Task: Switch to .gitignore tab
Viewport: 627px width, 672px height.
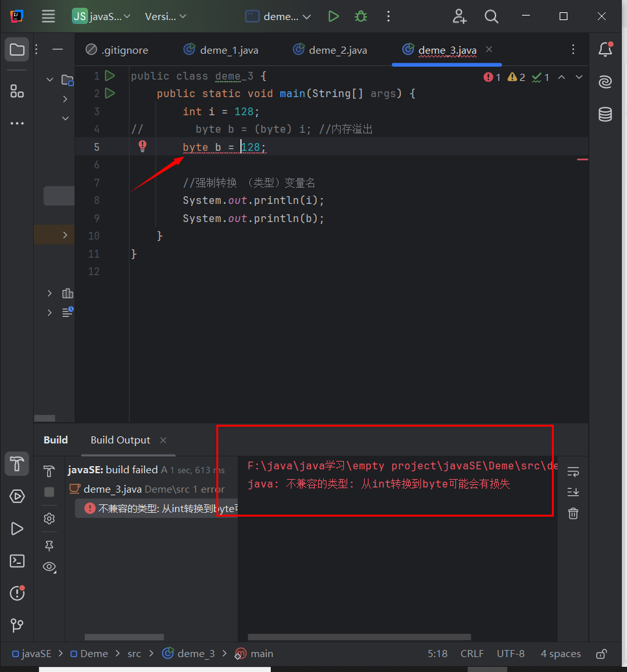Action: click(117, 50)
